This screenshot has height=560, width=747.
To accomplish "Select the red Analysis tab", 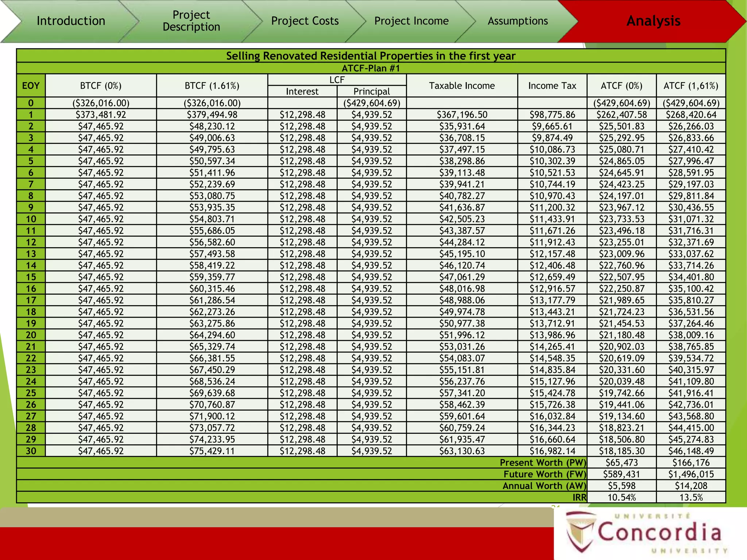I will coord(653,21).
